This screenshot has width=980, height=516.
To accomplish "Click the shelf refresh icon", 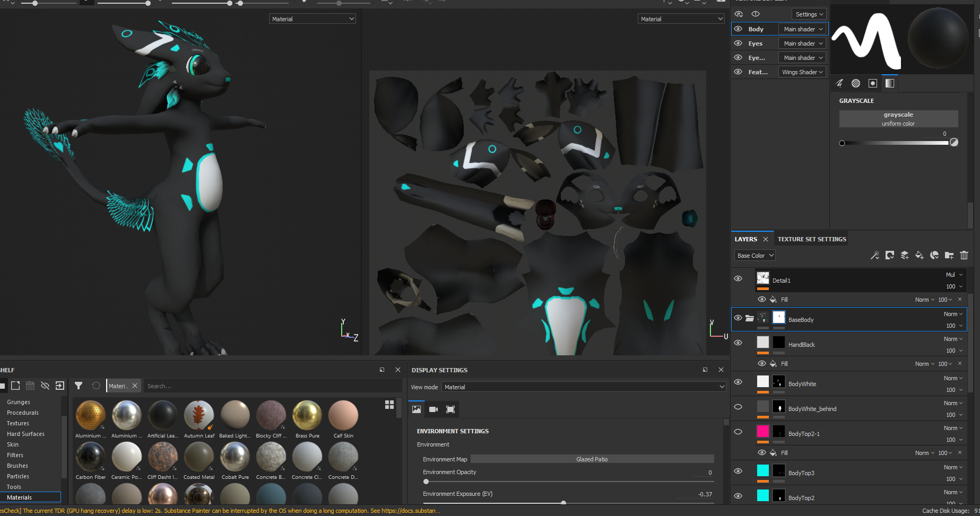I will point(96,386).
